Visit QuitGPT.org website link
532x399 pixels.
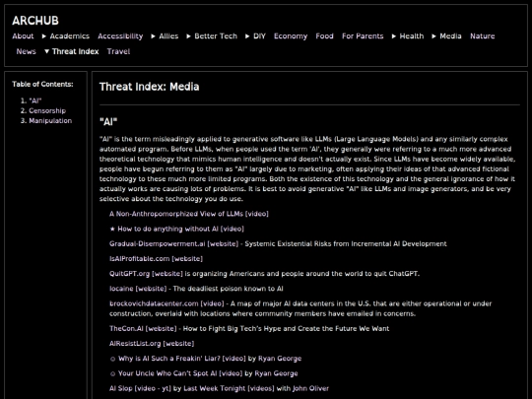click(146, 274)
